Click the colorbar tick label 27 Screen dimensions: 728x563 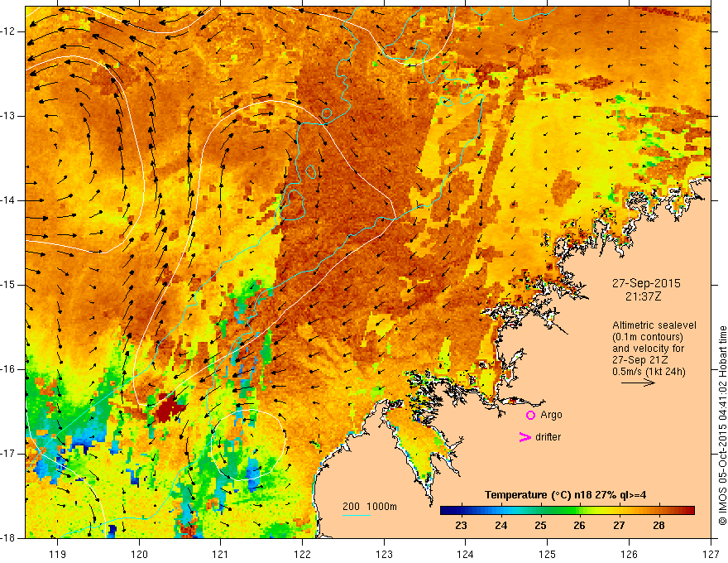[619, 526]
